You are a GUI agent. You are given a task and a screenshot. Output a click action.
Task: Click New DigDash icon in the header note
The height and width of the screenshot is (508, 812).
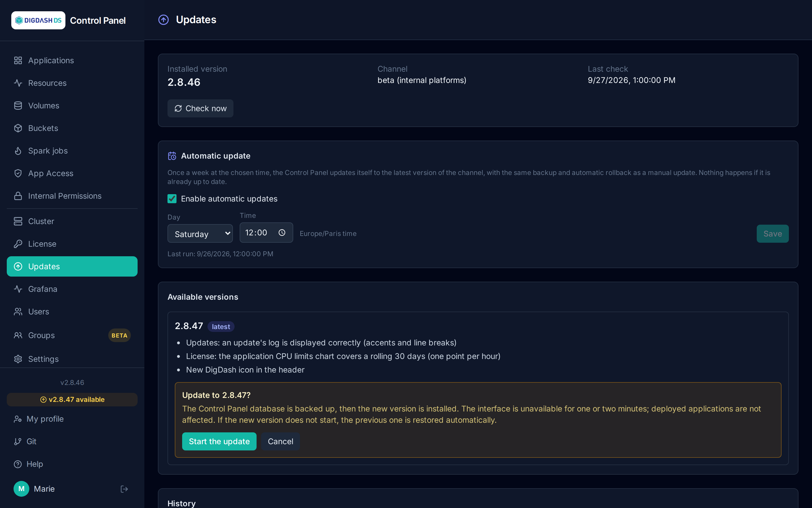coord(245,370)
